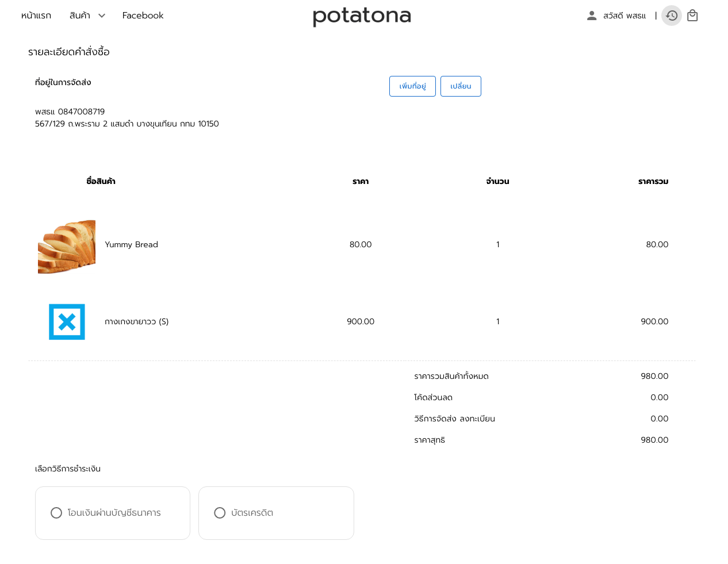Click the broken image placeholder icon
Screen dimensions: 728x564
tap(67, 322)
